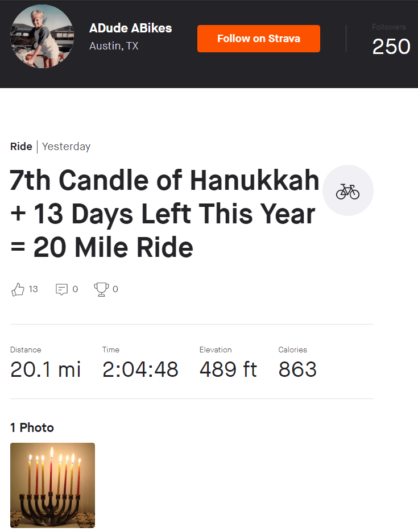The image size is (418, 532).
Task: Select the 2:04:48 time value
Action: 140,369
